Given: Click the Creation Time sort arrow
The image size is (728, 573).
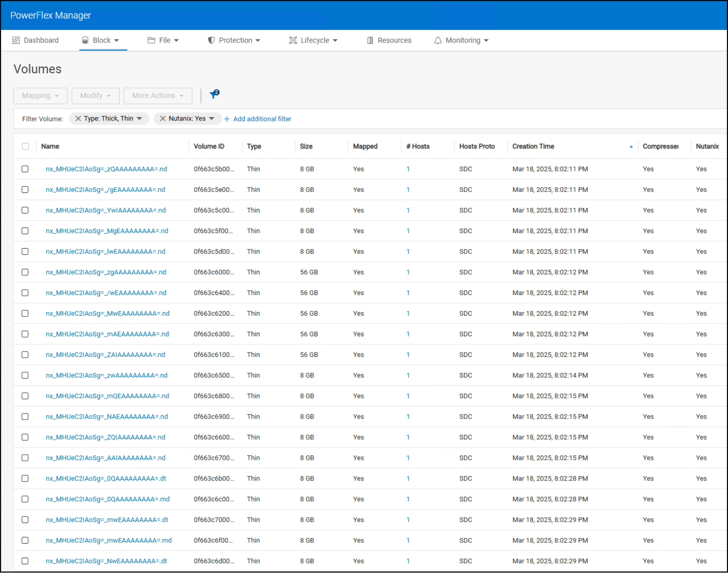Looking at the screenshot, I should point(631,147).
